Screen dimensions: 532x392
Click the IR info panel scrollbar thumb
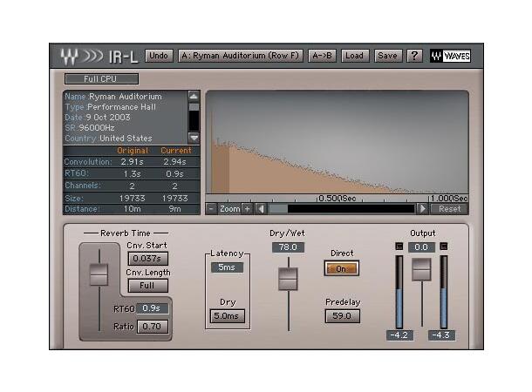pos(194,107)
